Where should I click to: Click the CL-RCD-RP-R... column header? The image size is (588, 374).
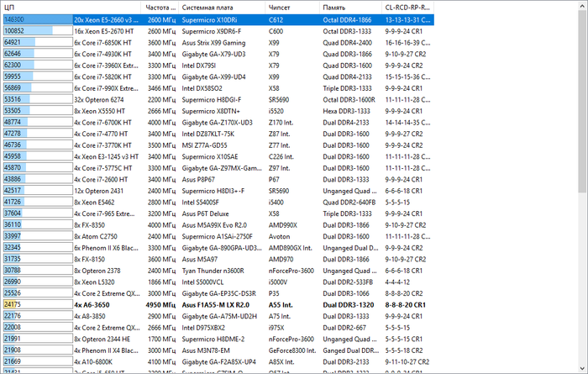pos(407,8)
